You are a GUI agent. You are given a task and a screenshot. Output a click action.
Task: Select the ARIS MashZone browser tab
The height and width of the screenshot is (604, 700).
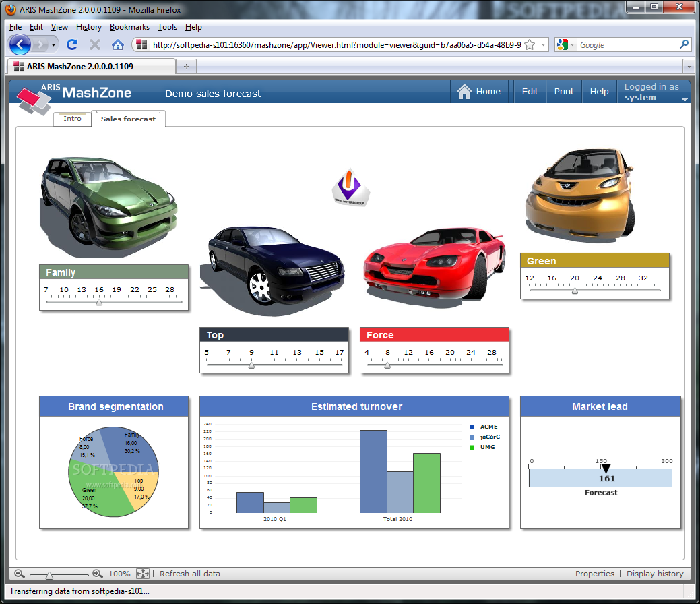[x=92, y=67]
